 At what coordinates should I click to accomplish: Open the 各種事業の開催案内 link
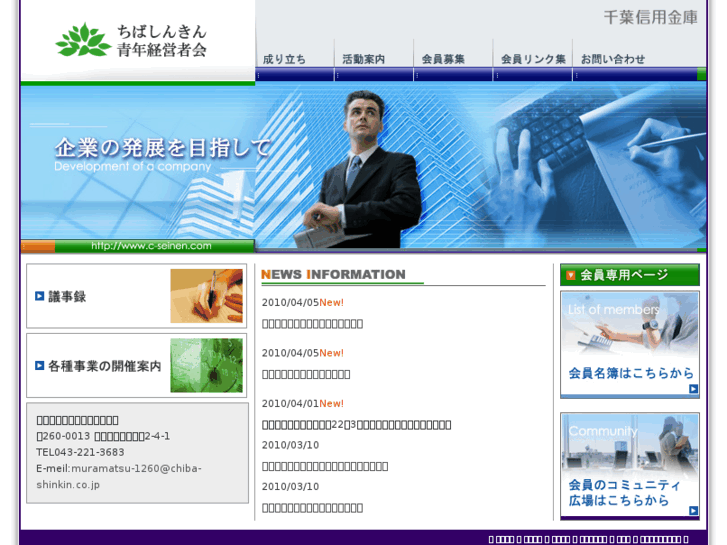coord(105,366)
